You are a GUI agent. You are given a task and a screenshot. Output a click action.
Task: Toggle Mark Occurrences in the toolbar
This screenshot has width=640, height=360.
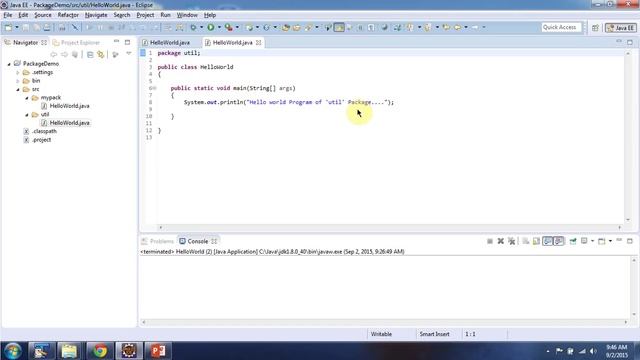pyautogui.click(x=339, y=27)
